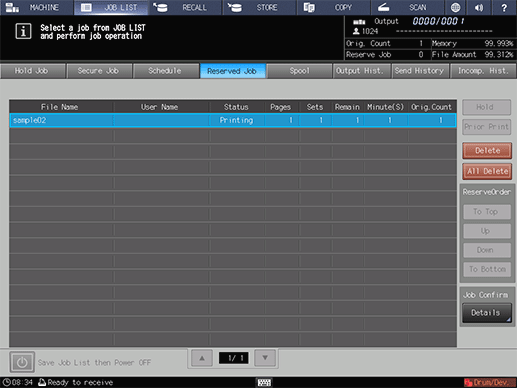Open job Details

486,313
